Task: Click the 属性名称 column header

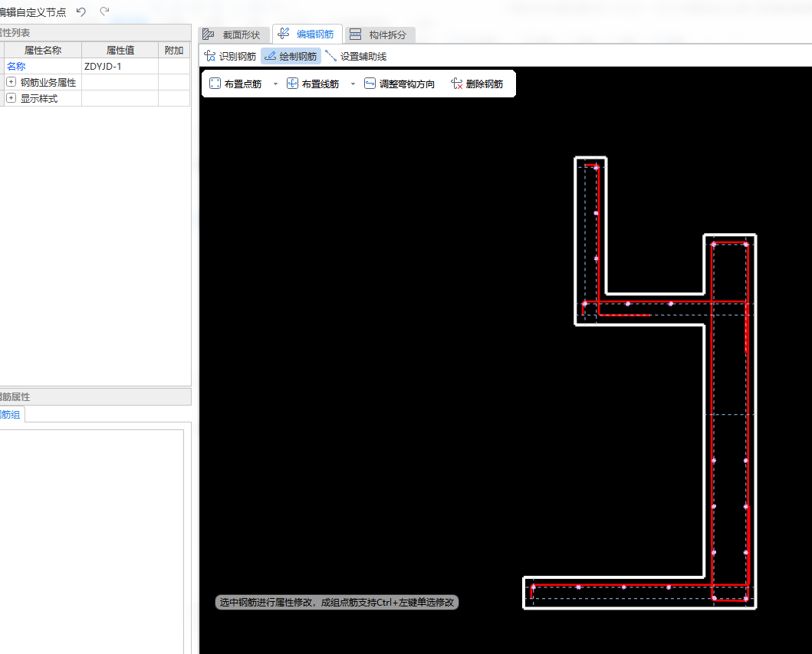Action: click(43, 51)
